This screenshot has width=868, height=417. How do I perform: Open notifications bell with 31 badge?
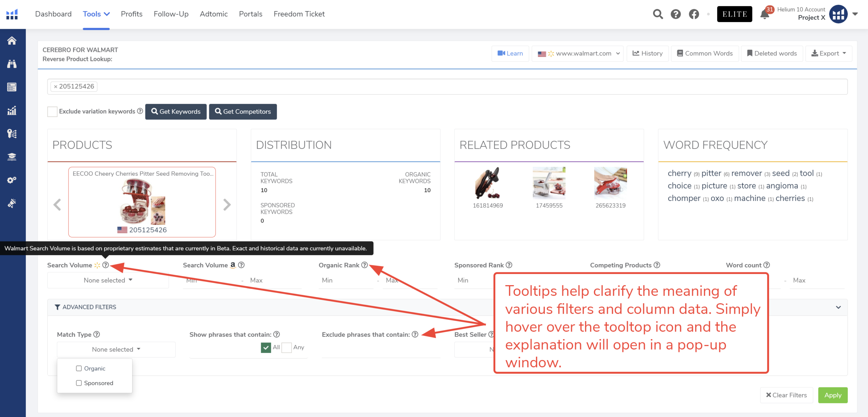[x=765, y=14]
